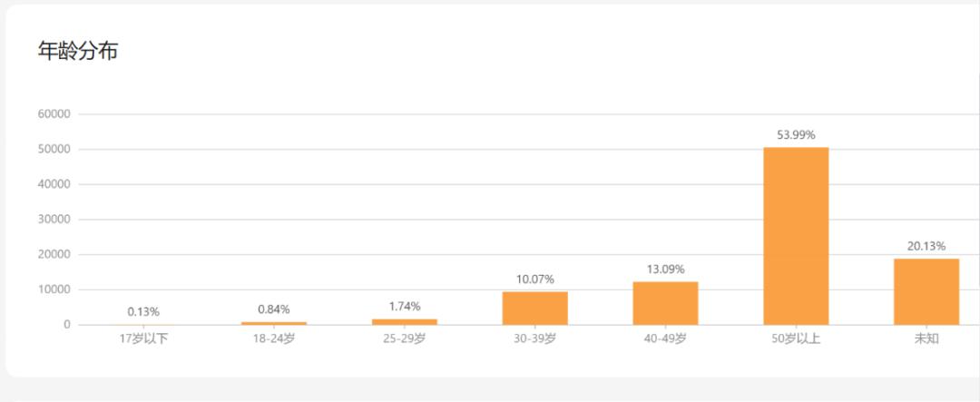Click the 0.13% data label
The image size is (980, 402).
143,312
